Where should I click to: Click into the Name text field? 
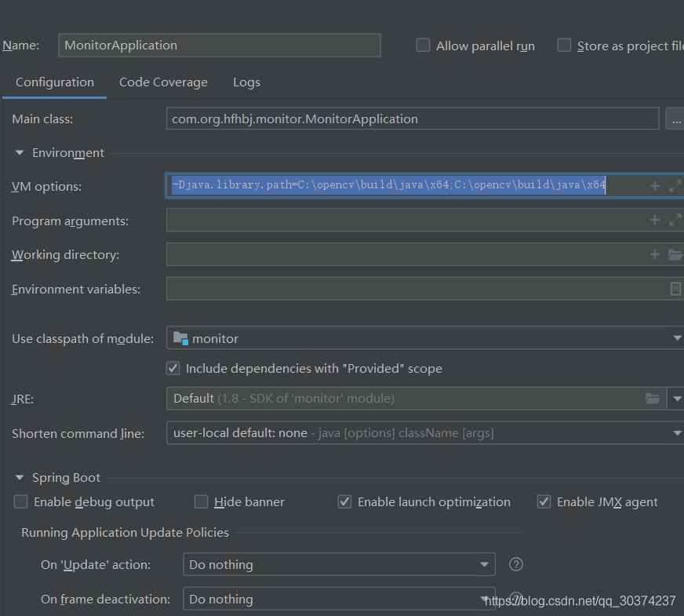(x=220, y=46)
